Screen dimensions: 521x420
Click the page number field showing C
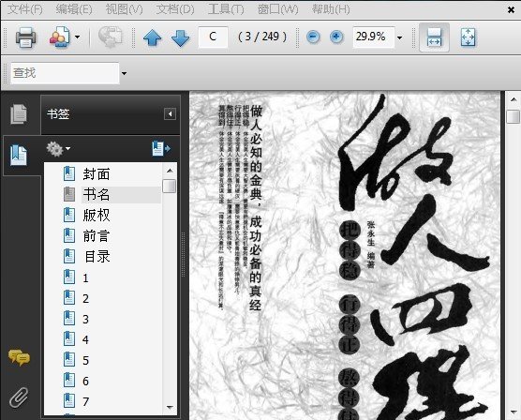point(213,37)
